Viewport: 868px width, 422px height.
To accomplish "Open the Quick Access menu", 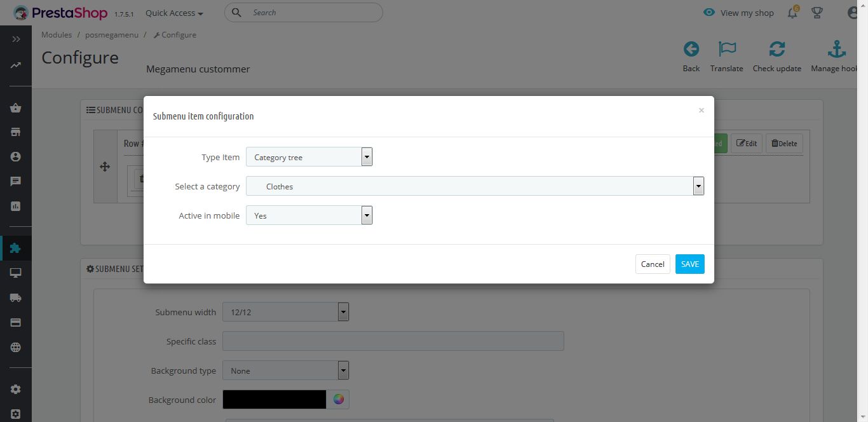I will (x=174, y=13).
